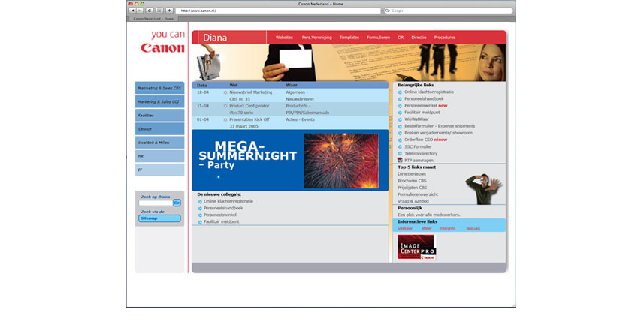Open Marketing & Sales CBS sidebar section
This screenshot has height=319, width=644.
(x=160, y=88)
